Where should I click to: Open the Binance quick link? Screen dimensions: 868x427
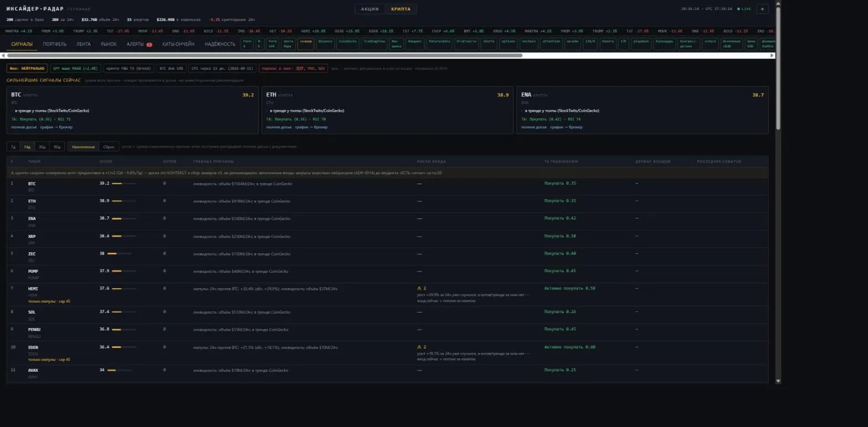pos(325,44)
